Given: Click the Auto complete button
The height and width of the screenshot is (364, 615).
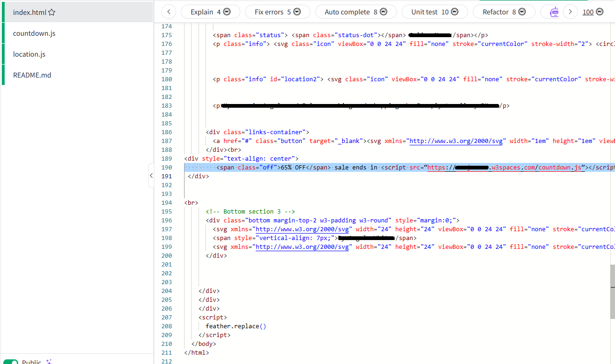Looking at the screenshot, I should tap(356, 12).
